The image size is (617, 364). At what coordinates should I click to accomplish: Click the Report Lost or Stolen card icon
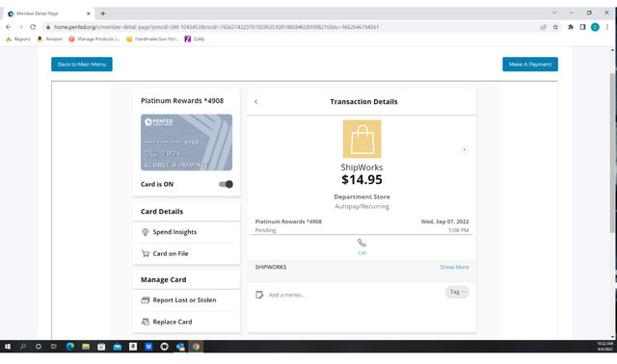point(146,299)
